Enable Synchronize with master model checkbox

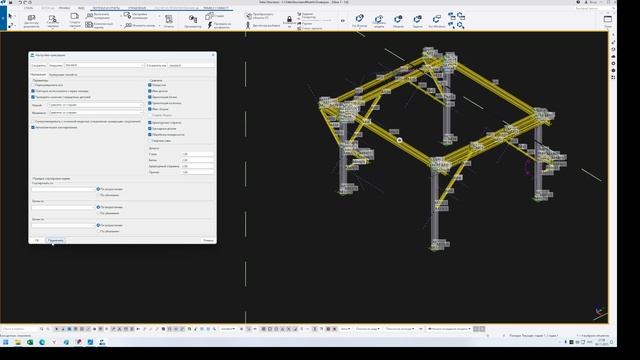33,121
